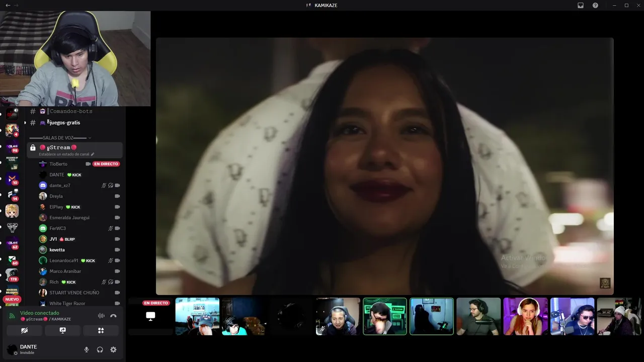
Task: Click muted mic icon on Leonardoca91's row
Action: pyautogui.click(x=111, y=260)
